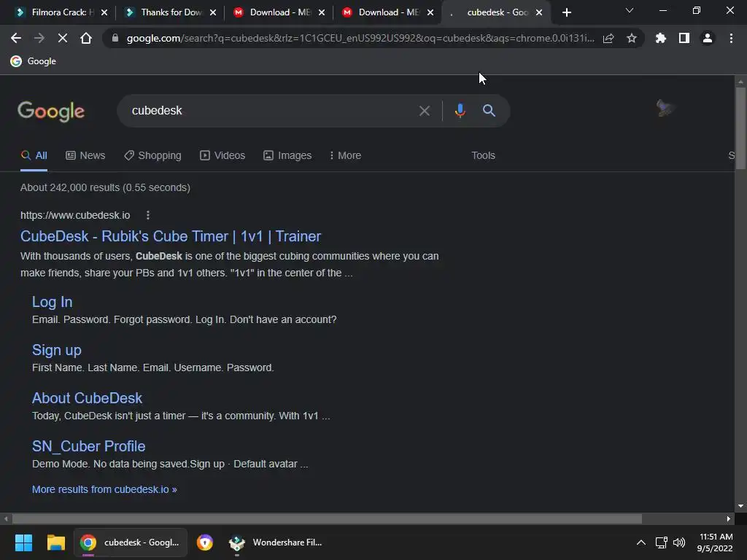Click the scroll down arrow on the scrollbar
Screen dimensions: 747x560
click(x=740, y=506)
